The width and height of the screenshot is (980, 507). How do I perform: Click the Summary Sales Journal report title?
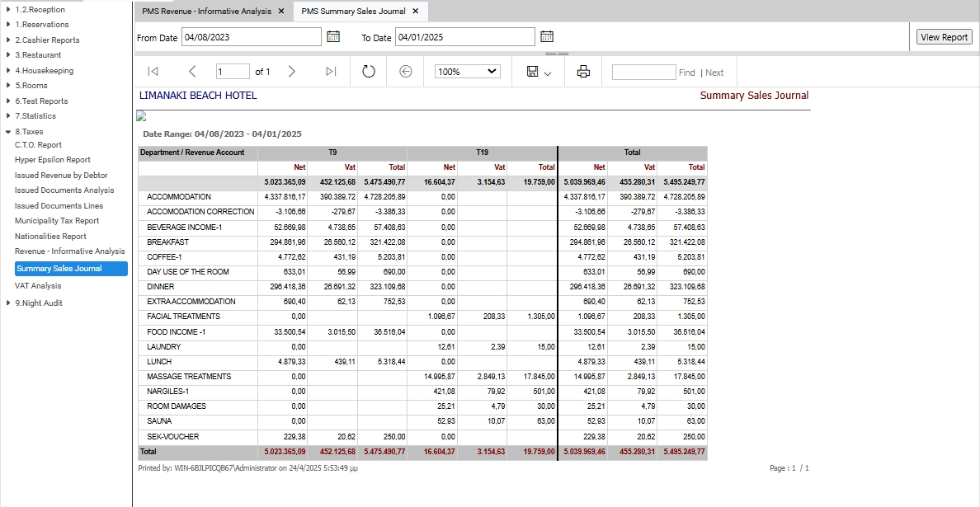pos(754,96)
